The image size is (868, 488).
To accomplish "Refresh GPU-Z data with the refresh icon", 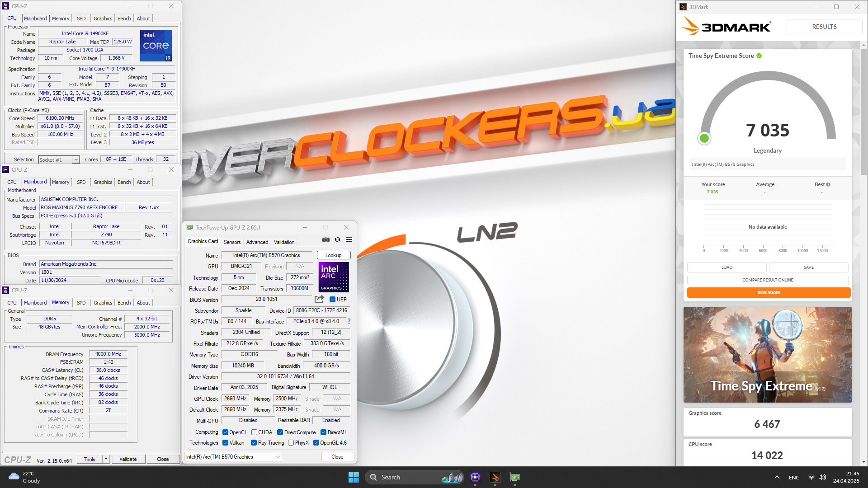I will [337, 239].
